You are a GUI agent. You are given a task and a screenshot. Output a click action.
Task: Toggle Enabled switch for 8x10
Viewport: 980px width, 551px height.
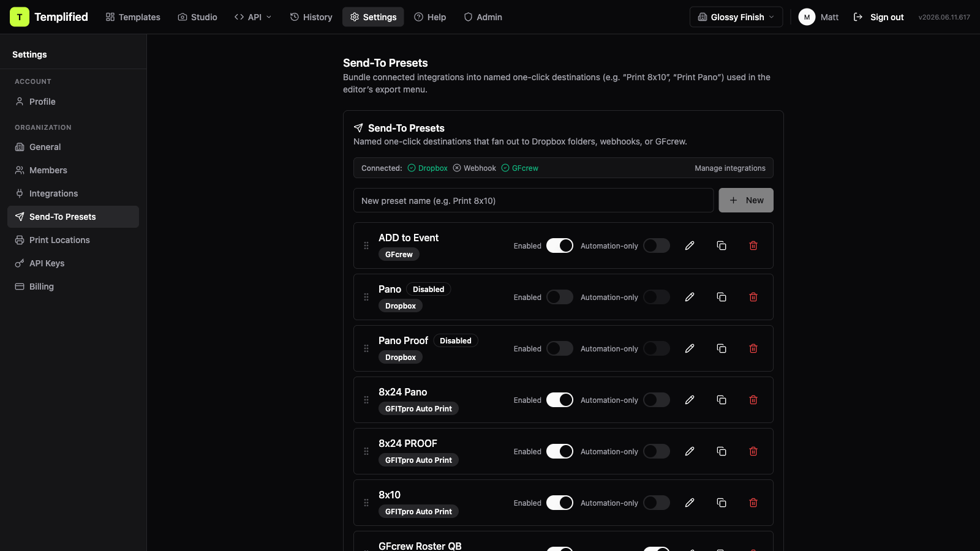tap(560, 503)
